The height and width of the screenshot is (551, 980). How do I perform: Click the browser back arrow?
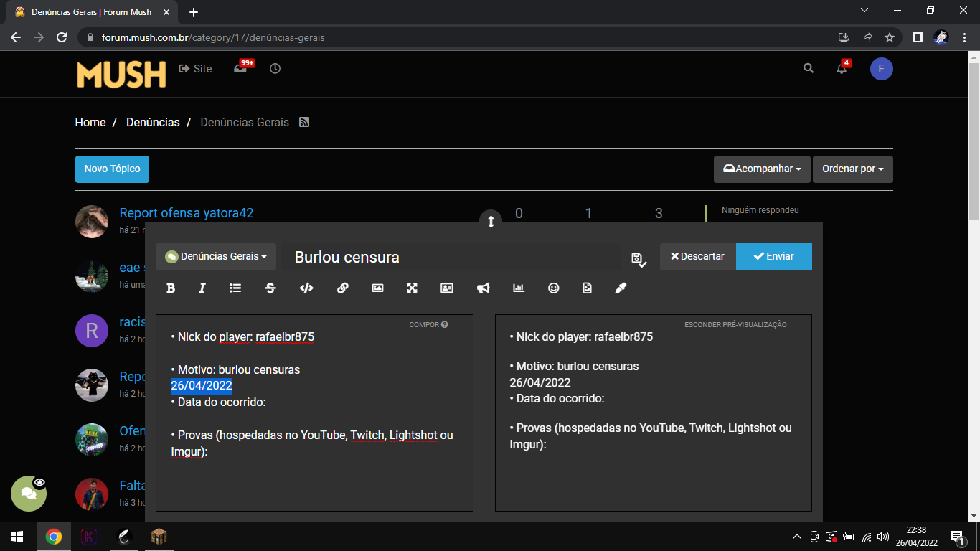(16, 37)
